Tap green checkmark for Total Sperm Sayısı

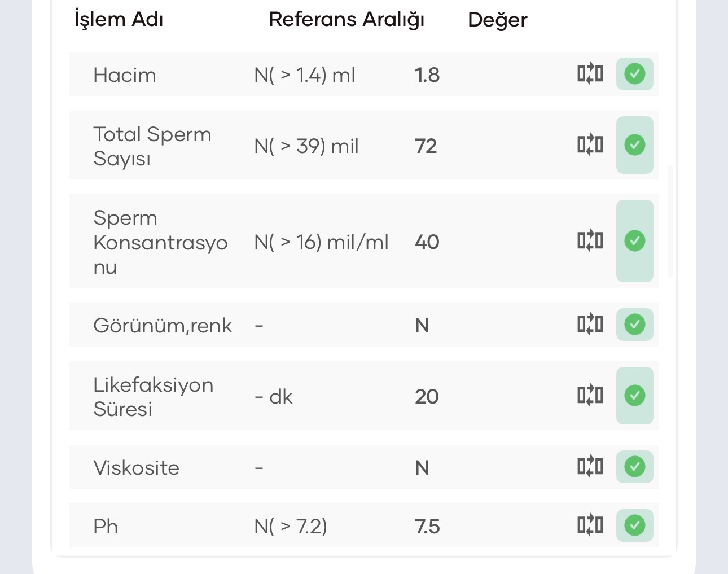[635, 145]
